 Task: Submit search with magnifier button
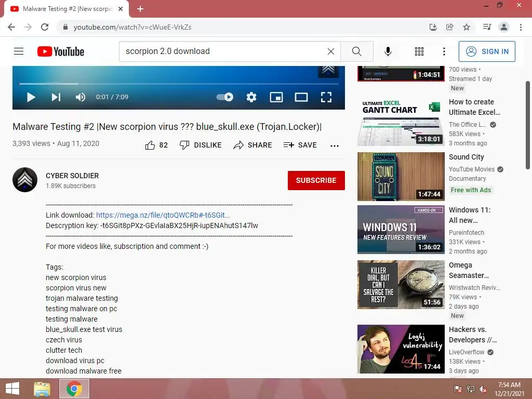356,51
